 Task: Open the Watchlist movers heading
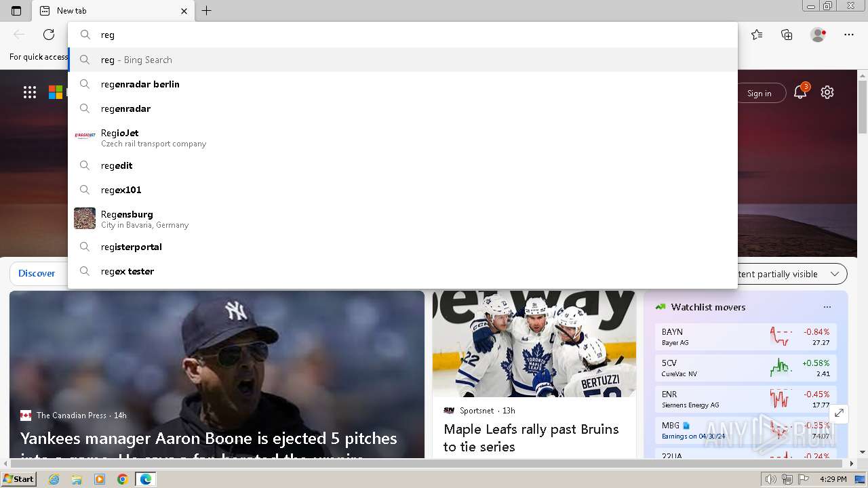[x=708, y=307]
